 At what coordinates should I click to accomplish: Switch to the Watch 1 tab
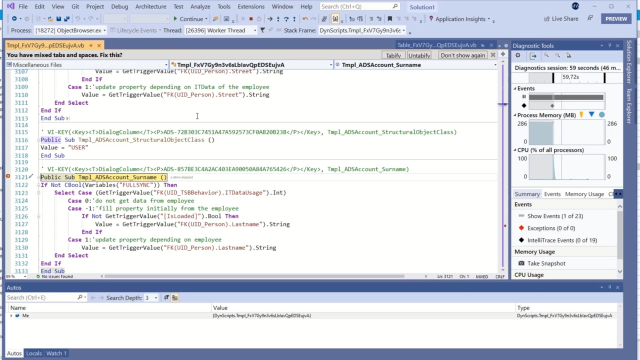click(x=56, y=353)
